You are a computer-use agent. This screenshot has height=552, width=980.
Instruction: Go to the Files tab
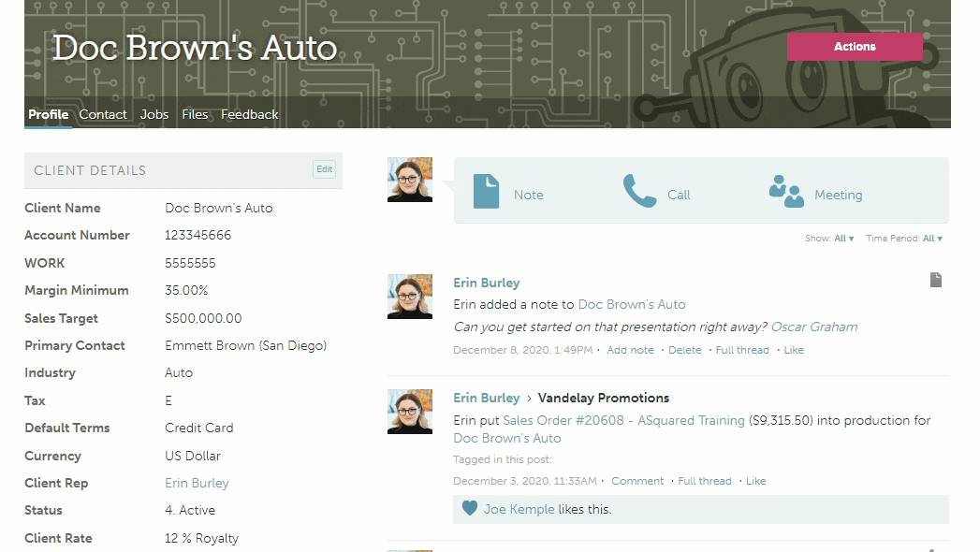195,114
